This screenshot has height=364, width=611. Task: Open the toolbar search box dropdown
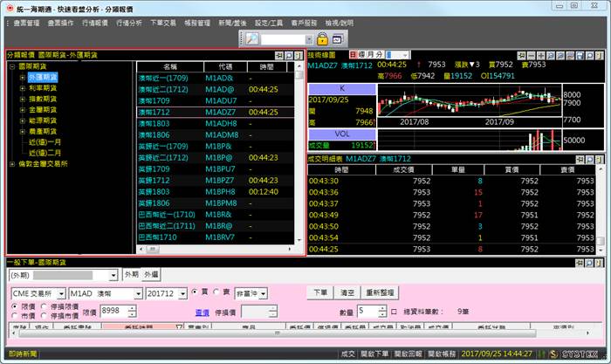[309, 39]
